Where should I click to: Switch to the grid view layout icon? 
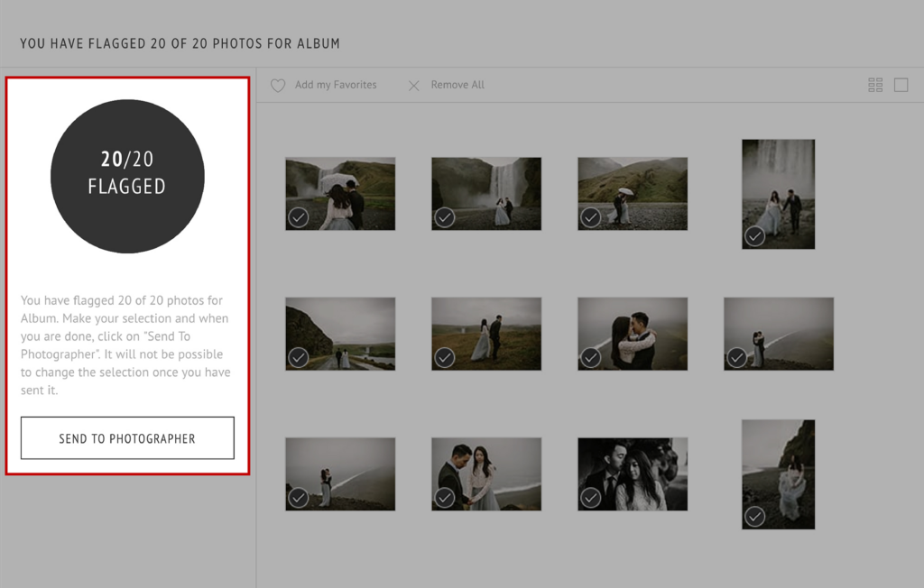pyautogui.click(x=875, y=85)
